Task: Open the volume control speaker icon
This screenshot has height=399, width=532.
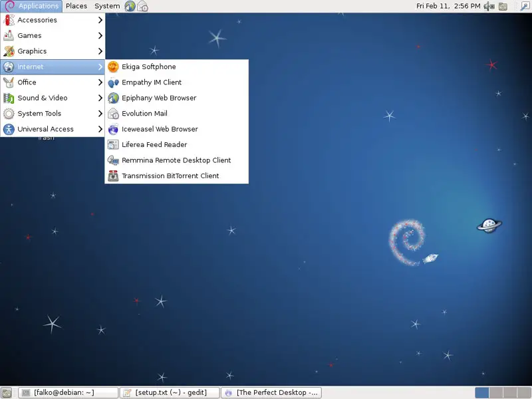Action: (489, 6)
